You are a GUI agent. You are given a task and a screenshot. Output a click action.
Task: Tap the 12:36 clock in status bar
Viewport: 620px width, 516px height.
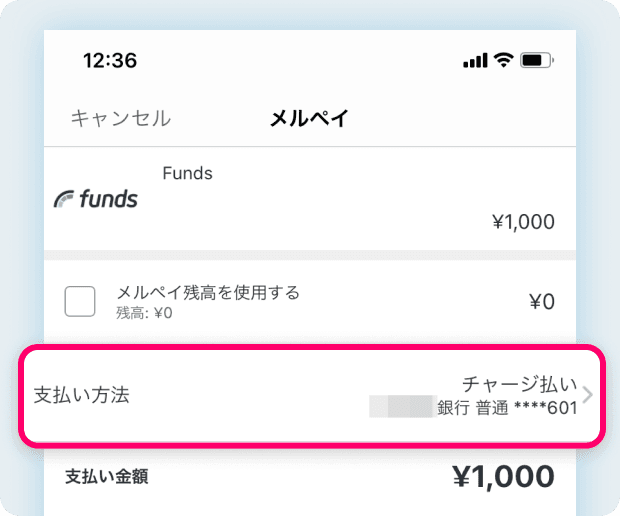[x=110, y=60]
